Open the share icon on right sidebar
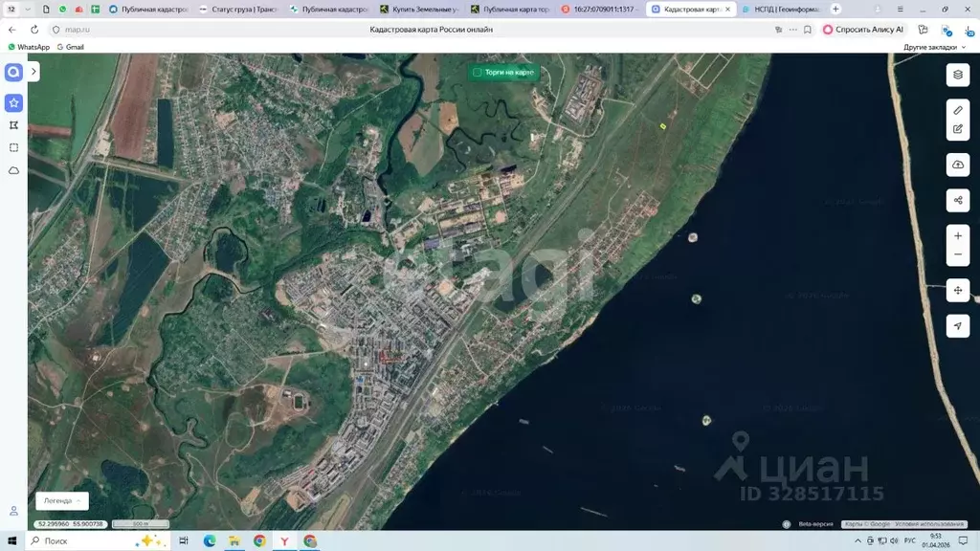 [x=958, y=200]
